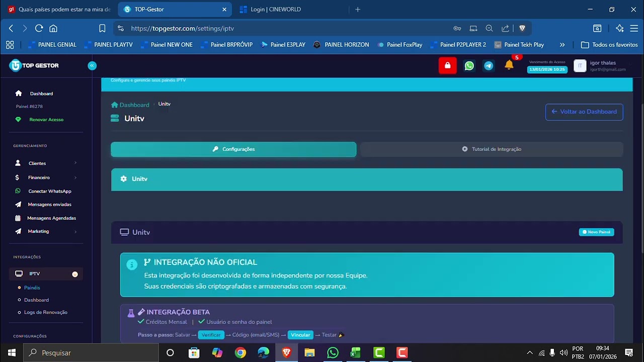This screenshot has height=362, width=644.
Task: Close the TOP-Gestor browser tab
Action: tap(224, 9)
